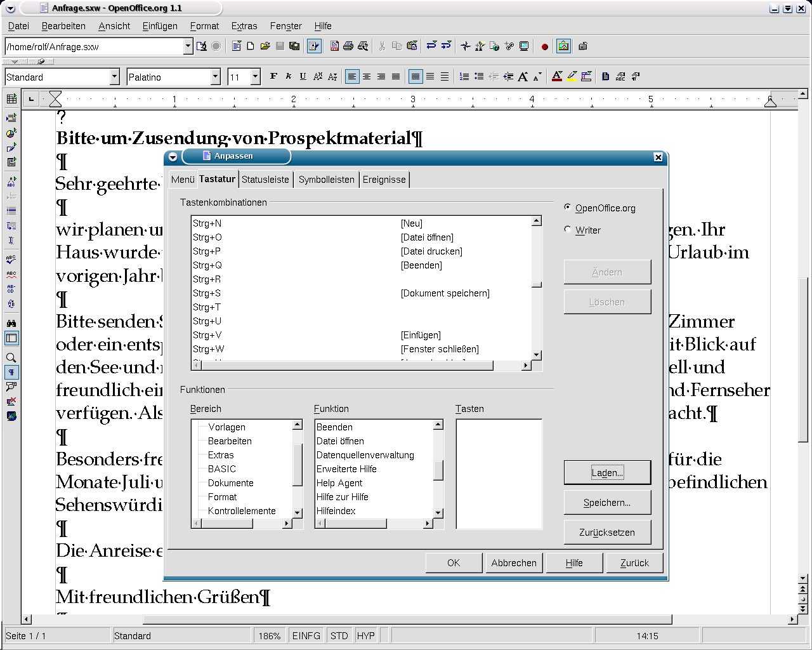Click the Bold formatting icon

(273, 77)
